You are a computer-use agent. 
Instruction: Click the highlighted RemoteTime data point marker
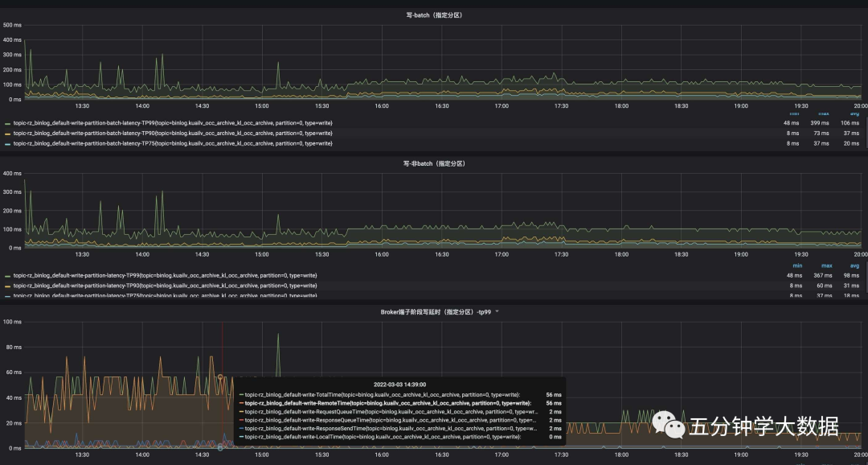point(220,377)
